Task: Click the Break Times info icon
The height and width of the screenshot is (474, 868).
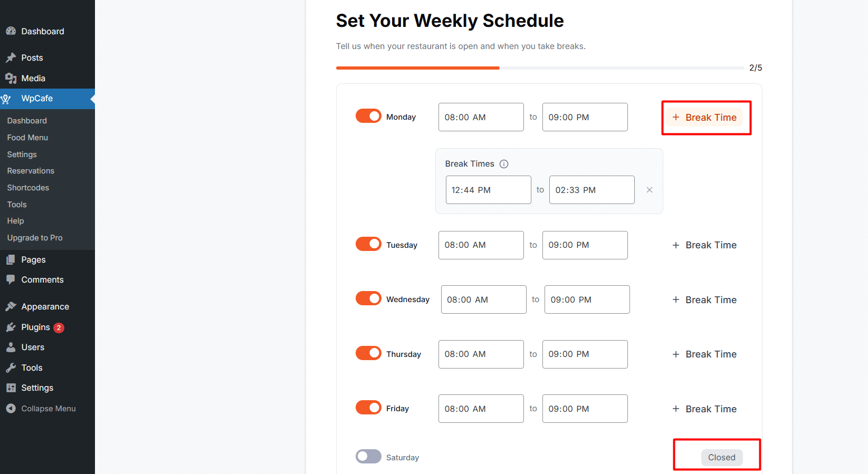Action: pos(504,164)
